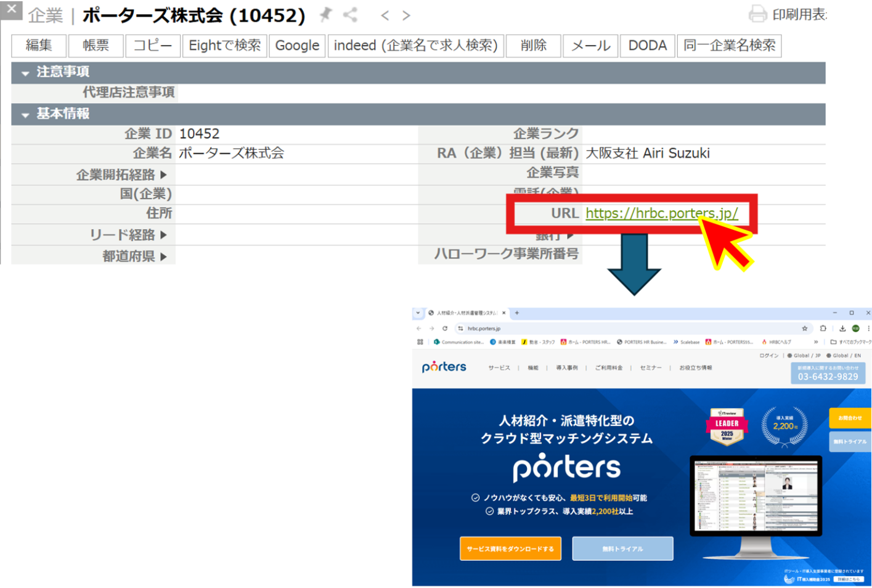
Task: Open the Communication site bookmark
Action: click(458, 342)
